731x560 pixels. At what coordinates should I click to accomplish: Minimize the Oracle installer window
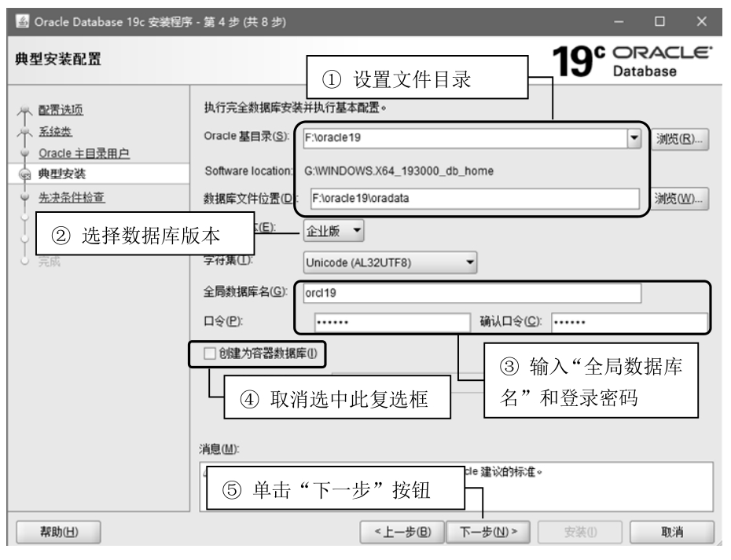619,21
